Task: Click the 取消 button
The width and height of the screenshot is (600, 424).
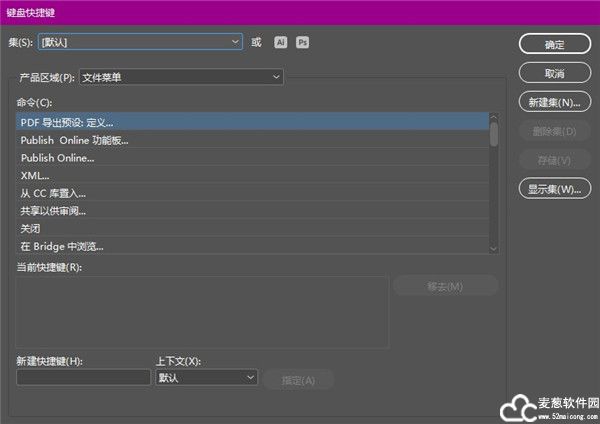Action: click(x=554, y=74)
